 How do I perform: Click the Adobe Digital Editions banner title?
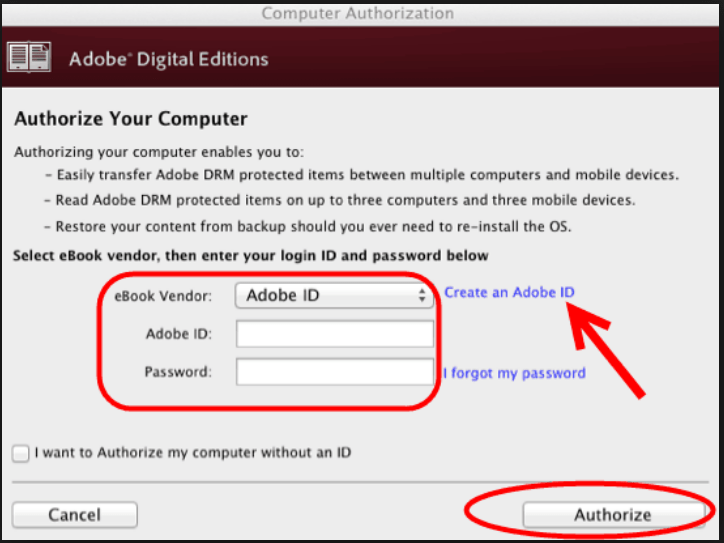[169, 59]
